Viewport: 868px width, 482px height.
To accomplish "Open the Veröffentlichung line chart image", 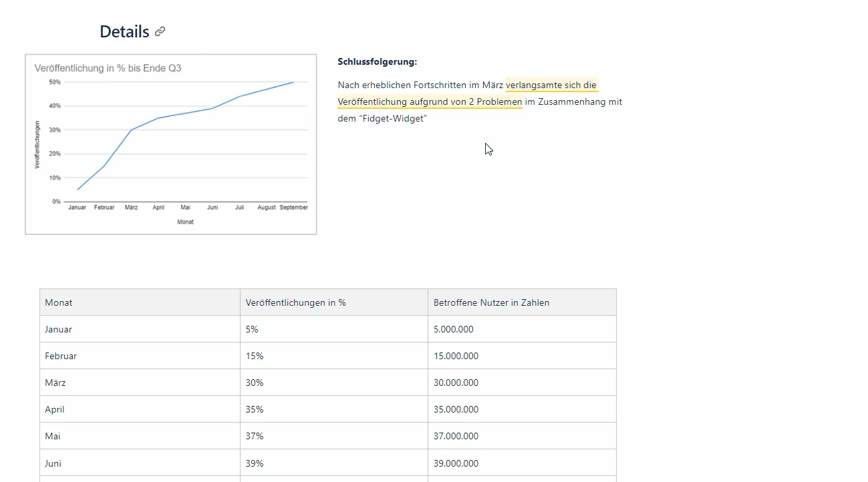I will point(171,144).
